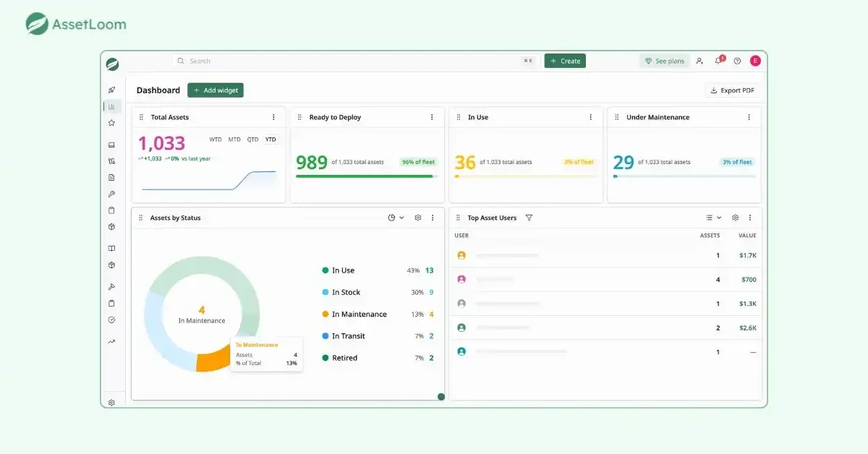Click the orange In Maintenance donut segment
The height and width of the screenshot is (454, 868).
click(214, 359)
